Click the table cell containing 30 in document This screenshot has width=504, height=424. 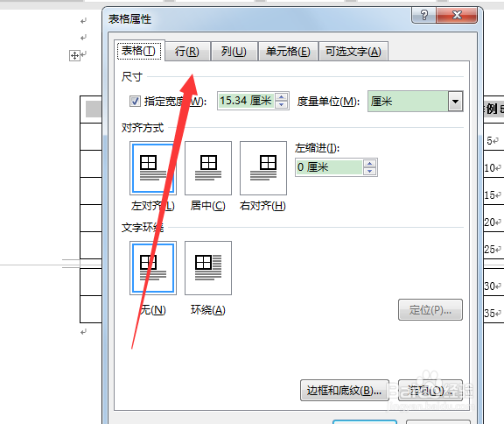pyautogui.click(x=493, y=286)
